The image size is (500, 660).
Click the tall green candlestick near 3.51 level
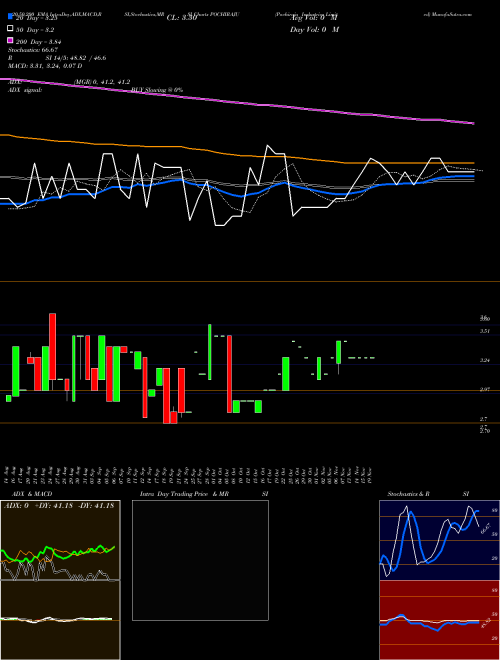coord(210,352)
